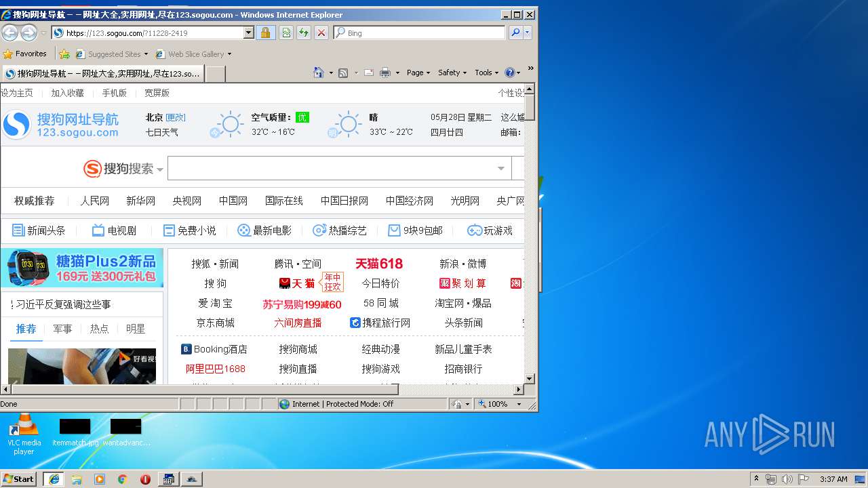This screenshot has height=488, width=868.
Task: Open Chrome from the taskbar
Action: coord(122,479)
